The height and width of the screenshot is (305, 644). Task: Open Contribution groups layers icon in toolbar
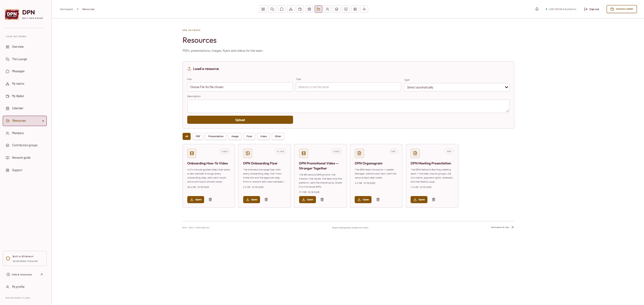tap(336, 9)
